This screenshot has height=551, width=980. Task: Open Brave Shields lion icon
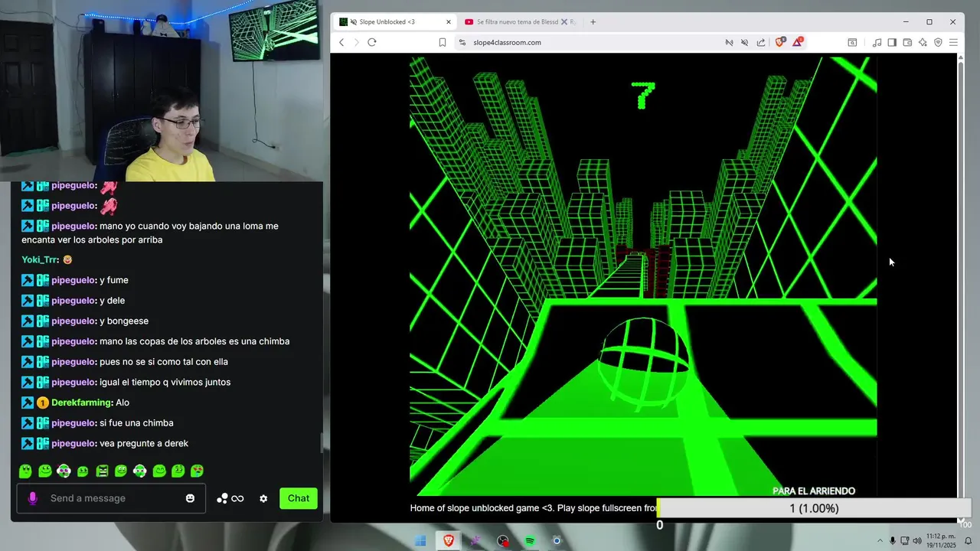[780, 42]
